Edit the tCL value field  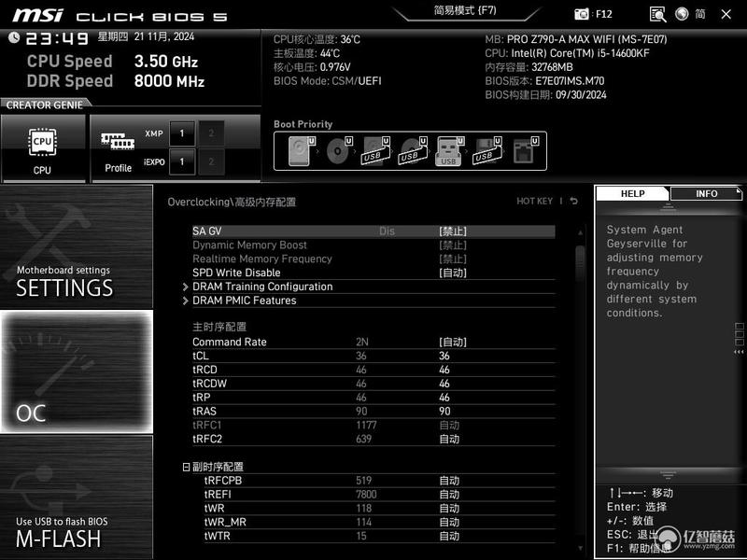click(x=444, y=356)
